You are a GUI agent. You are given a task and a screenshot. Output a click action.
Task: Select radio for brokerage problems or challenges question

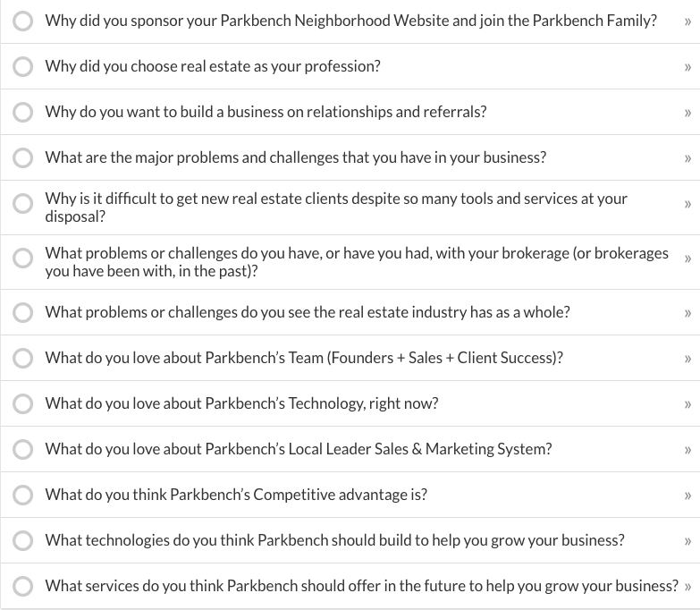pos(22,258)
